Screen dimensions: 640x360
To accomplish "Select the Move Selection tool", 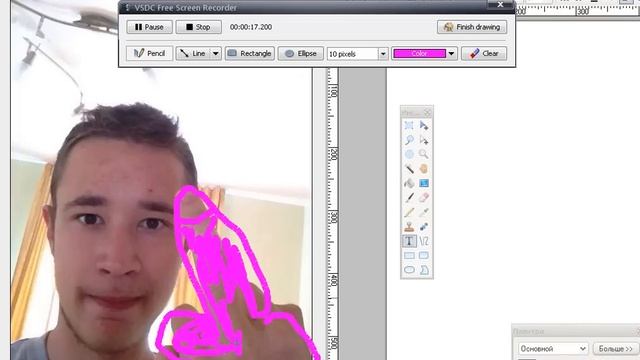I will click(424, 140).
